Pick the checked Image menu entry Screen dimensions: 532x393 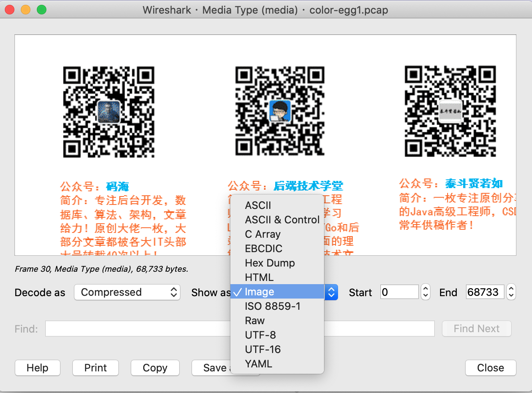pyautogui.click(x=259, y=292)
